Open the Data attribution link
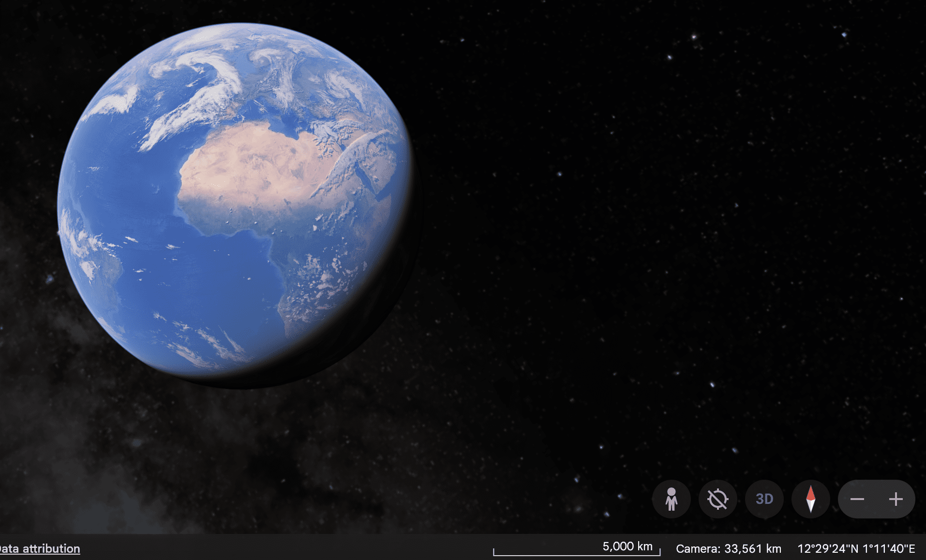 tap(40, 548)
